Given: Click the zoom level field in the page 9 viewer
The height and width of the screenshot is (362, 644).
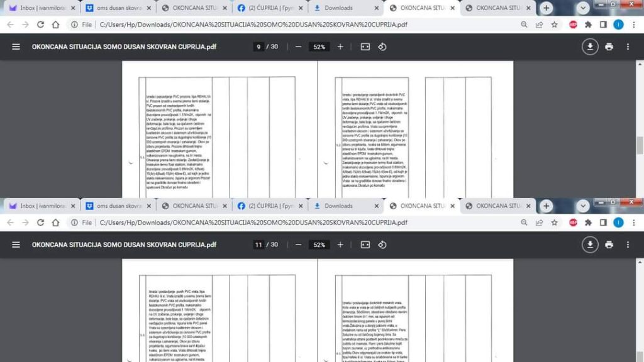Looking at the screenshot, I should [319, 47].
